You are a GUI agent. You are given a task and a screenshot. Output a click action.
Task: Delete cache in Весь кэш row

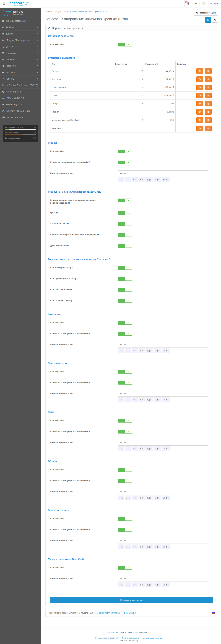coord(208,129)
